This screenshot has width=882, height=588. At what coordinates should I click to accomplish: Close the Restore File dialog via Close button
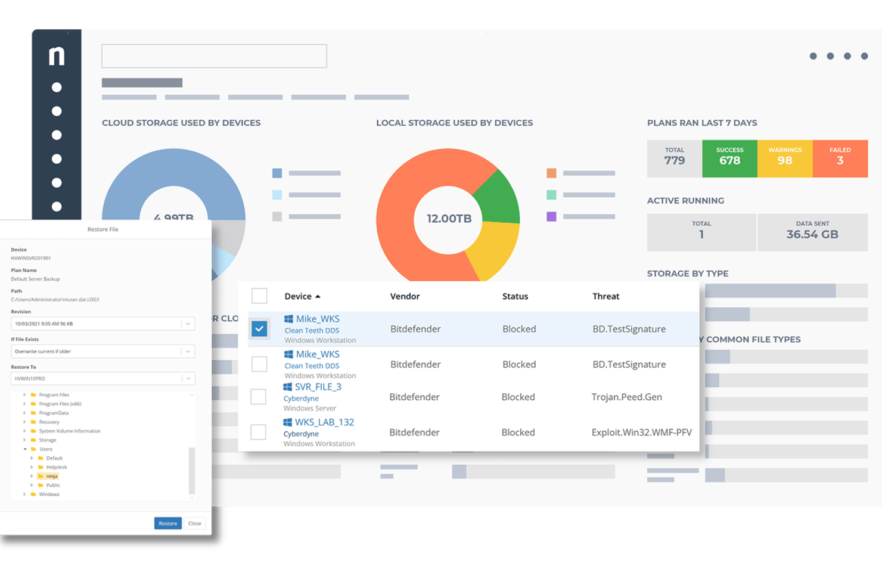pos(194,523)
